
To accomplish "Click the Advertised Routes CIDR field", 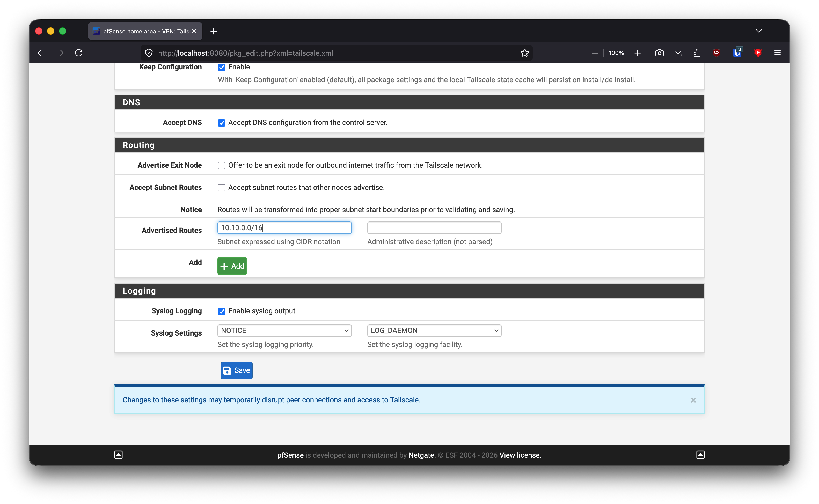I will click(x=284, y=228).
